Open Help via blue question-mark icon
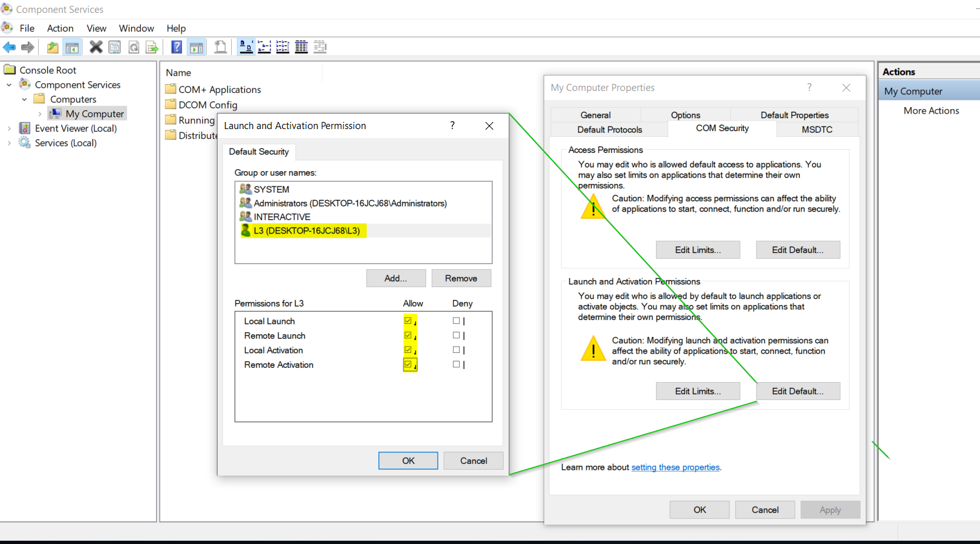The width and height of the screenshot is (980, 544). point(176,47)
